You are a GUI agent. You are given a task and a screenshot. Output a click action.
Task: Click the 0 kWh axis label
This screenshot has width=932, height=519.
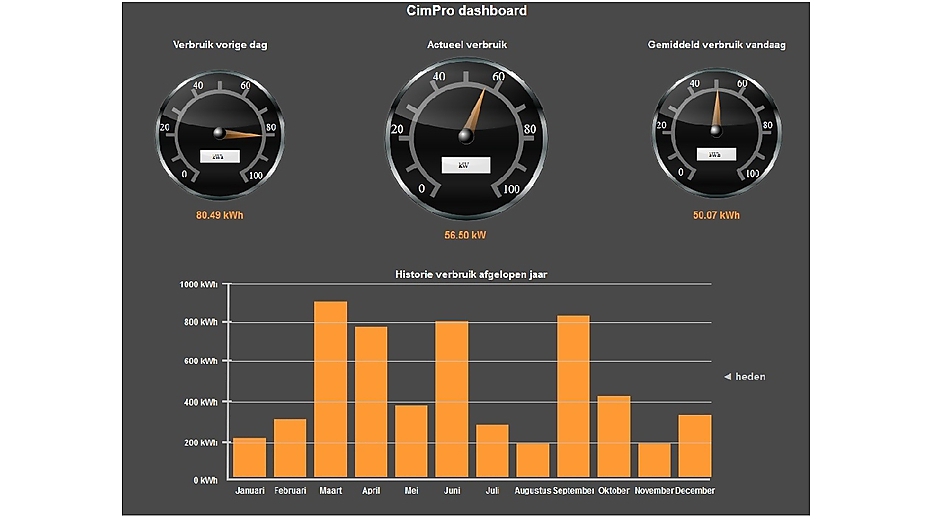tap(206, 480)
